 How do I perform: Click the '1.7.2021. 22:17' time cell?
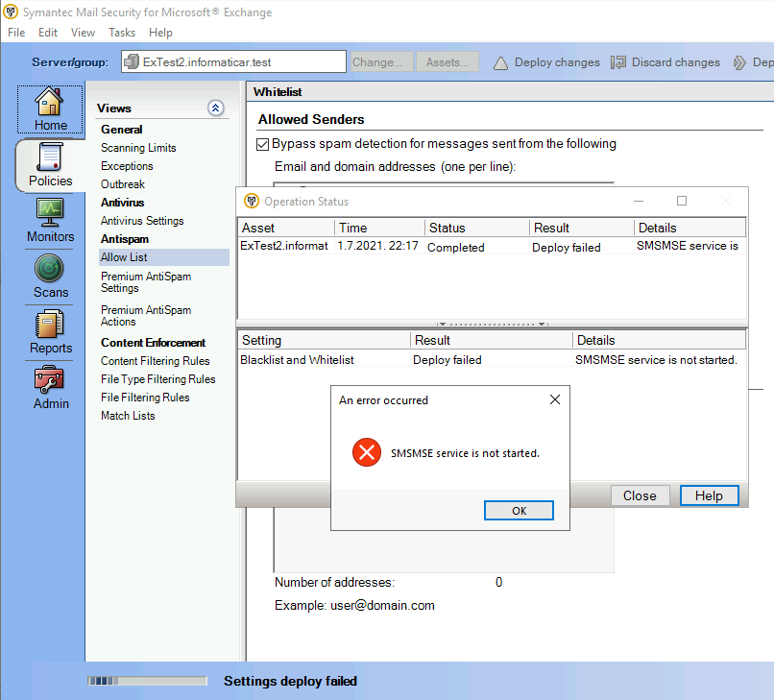(377, 246)
